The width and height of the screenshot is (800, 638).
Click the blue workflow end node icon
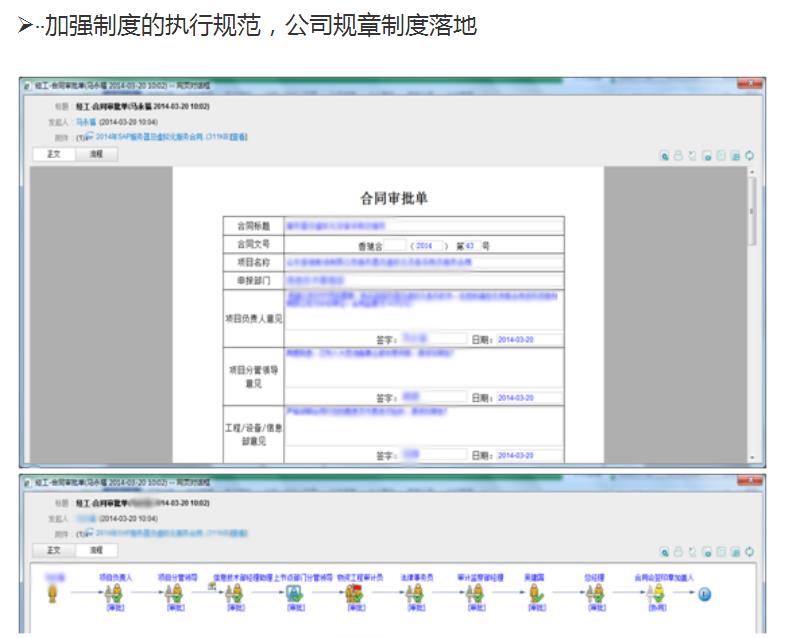[704, 594]
